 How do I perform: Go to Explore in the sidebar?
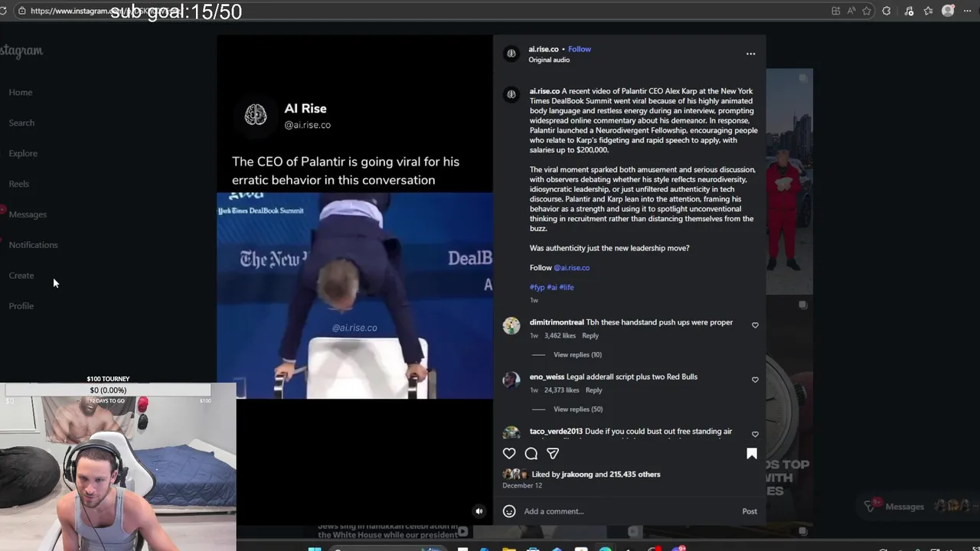[23, 153]
